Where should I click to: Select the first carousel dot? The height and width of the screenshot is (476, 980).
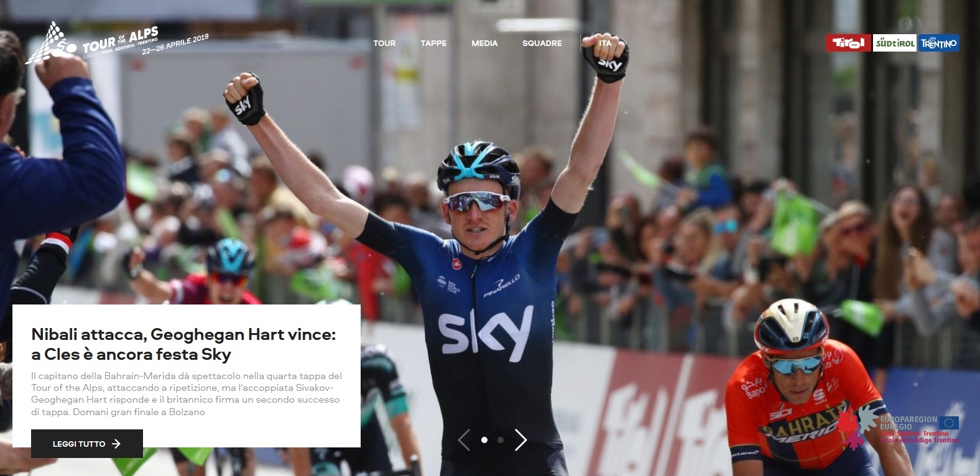484,440
